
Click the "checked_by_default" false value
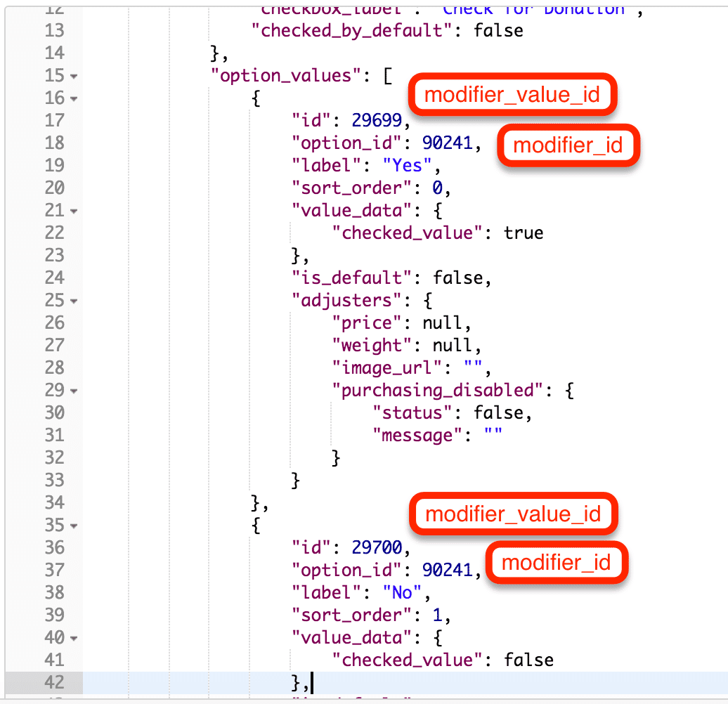point(498,30)
